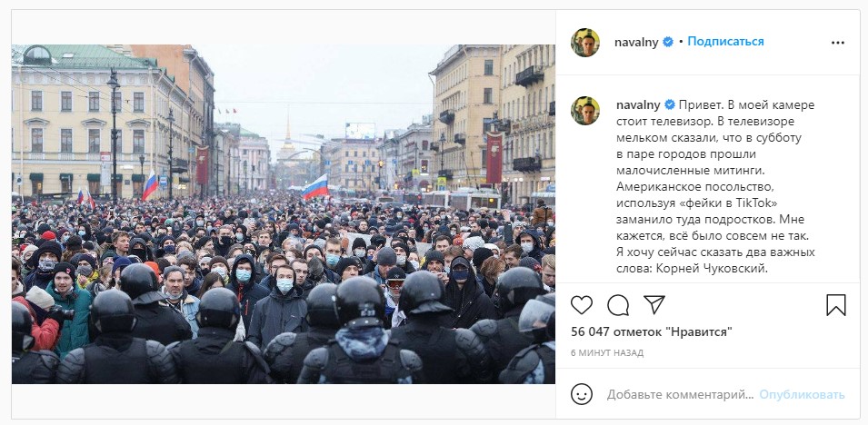Viewport: 868px width, 425px height.
Task: Focus the Добавьте комментарий input field
Action: pos(681,394)
